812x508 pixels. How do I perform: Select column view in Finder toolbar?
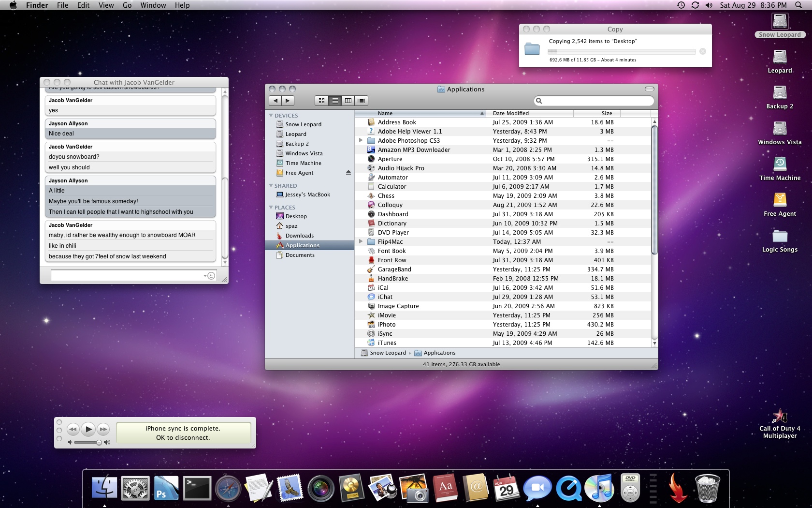pos(348,101)
